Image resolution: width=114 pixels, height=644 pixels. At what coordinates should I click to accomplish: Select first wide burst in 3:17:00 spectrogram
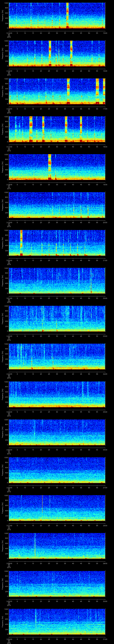coord(31,129)
